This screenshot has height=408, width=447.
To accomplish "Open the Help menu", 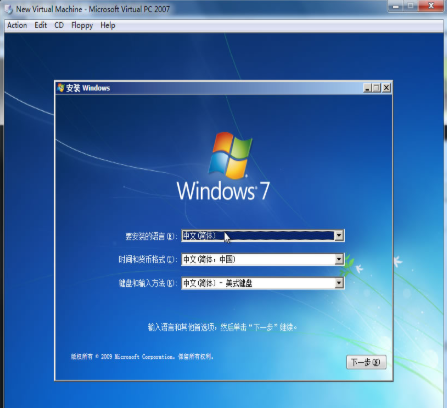I will pyautogui.click(x=108, y=25).
